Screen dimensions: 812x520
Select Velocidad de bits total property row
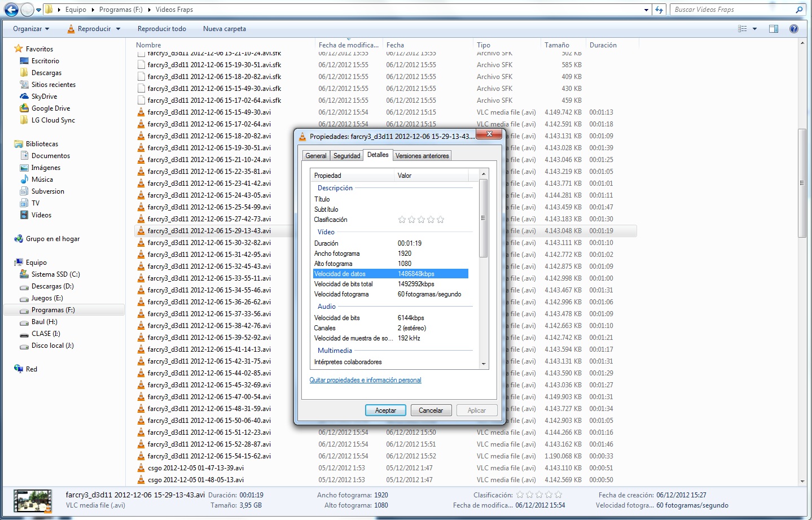390,284
